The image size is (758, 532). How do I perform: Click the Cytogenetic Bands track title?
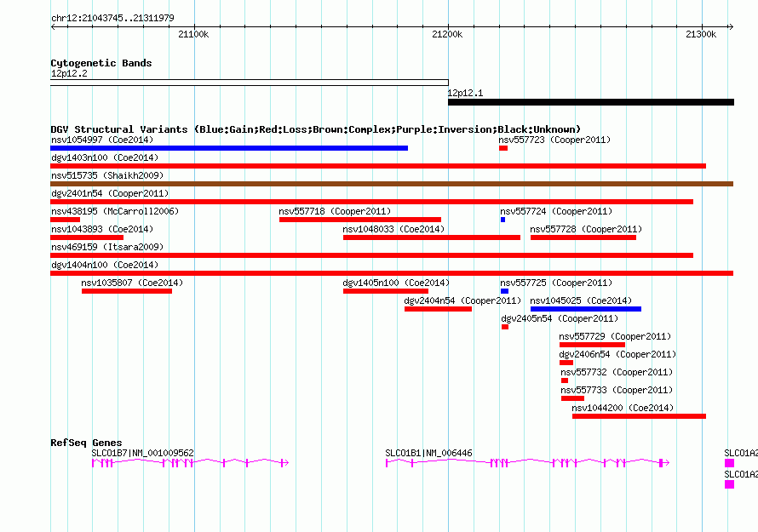pyautogui.click(x=101, y=63)
